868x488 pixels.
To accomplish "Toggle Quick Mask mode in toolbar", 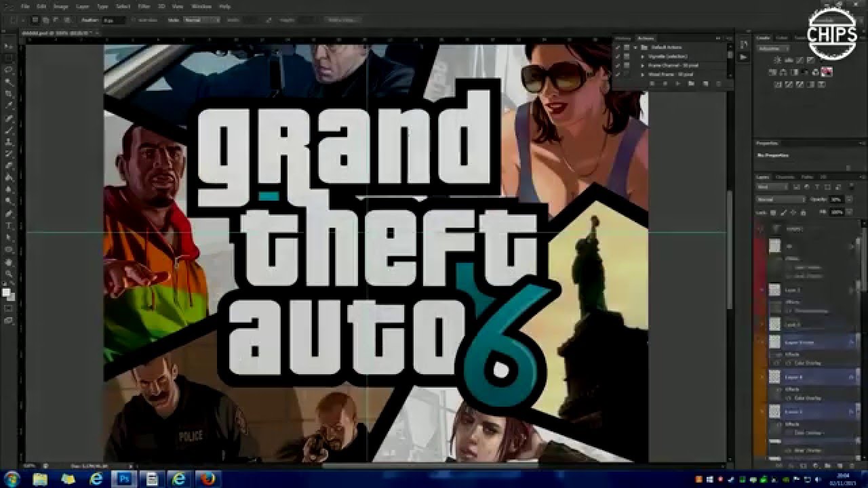I will click(9, 308).
